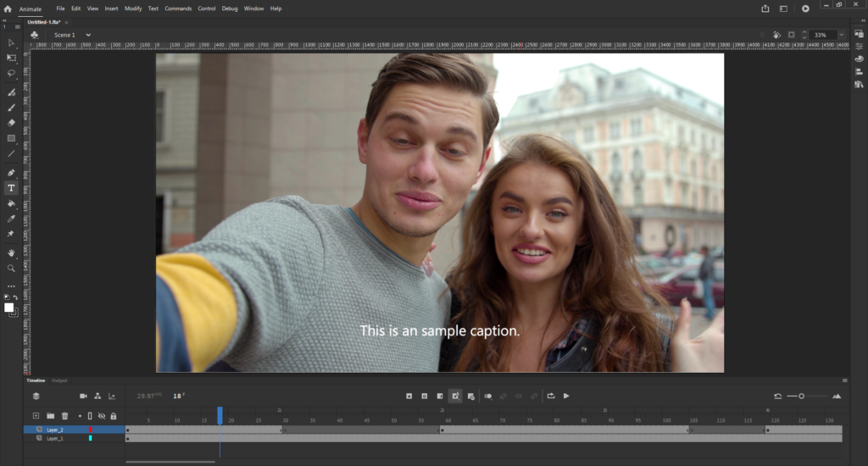This screenshot has height=466, width=868.
Task: Activate the Eyedropper tool
Action: 11,219
